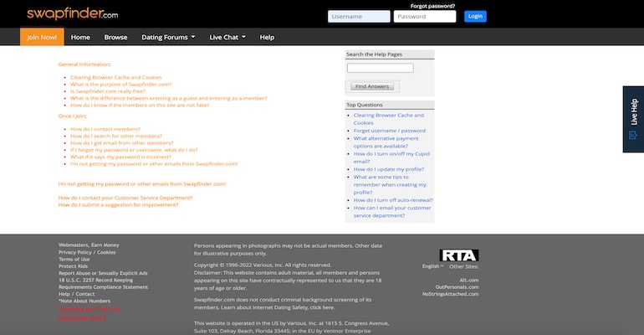Image resolution: width=644 pixels, height=335 pixels.
Task: Go to the Home menu item
Action: tap(80, 37)
